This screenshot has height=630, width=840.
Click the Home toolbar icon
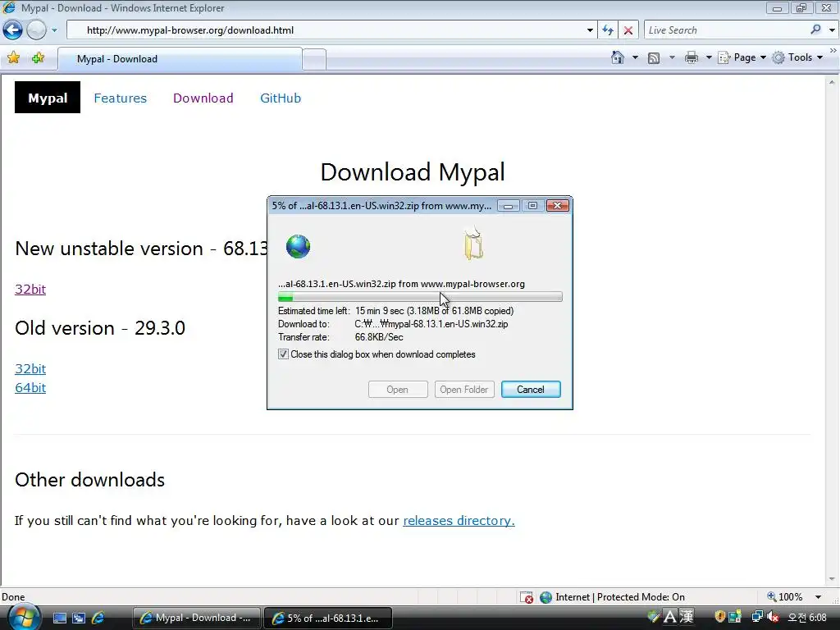618,57
